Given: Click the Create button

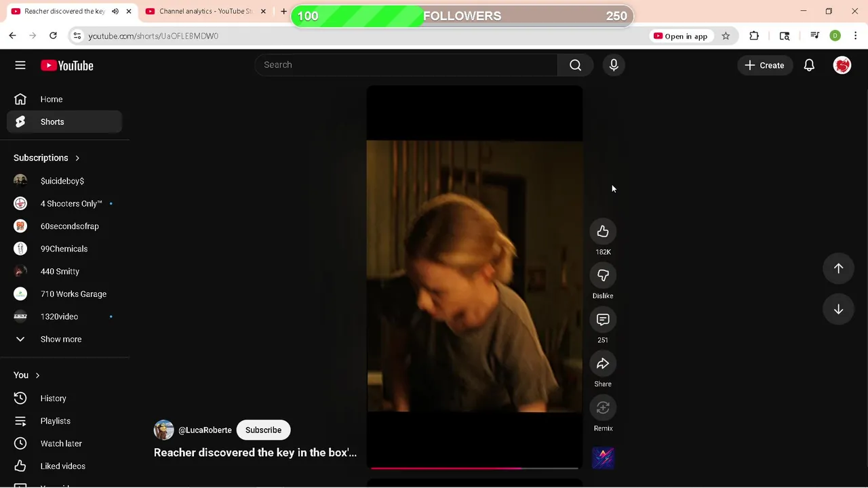Looking at the screenshot, I should [764, 65].
